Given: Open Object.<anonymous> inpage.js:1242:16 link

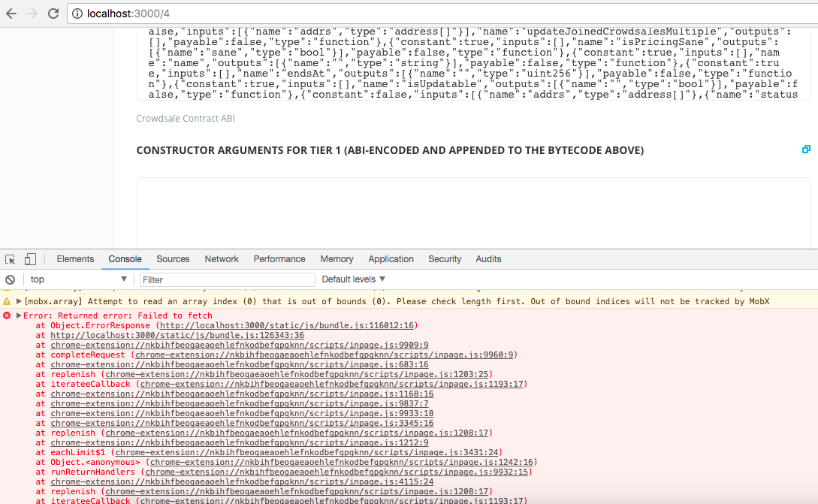Looking at the screenshot, I should pyautogui.click(x=342, y=462).
